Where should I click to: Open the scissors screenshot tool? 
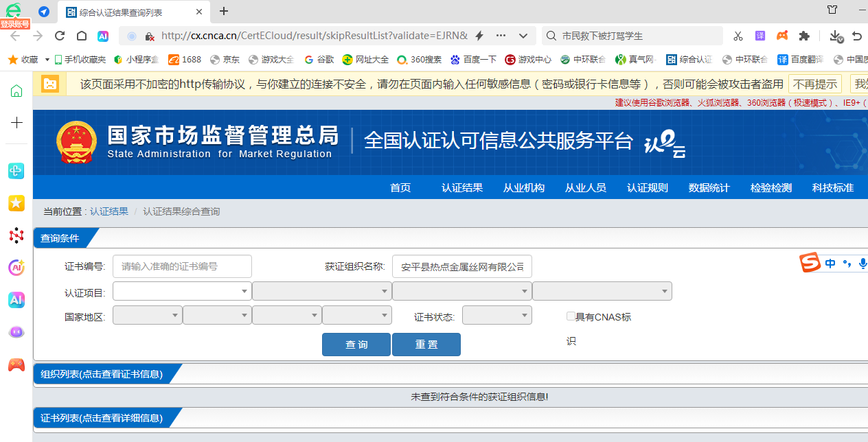coord(738,36)
